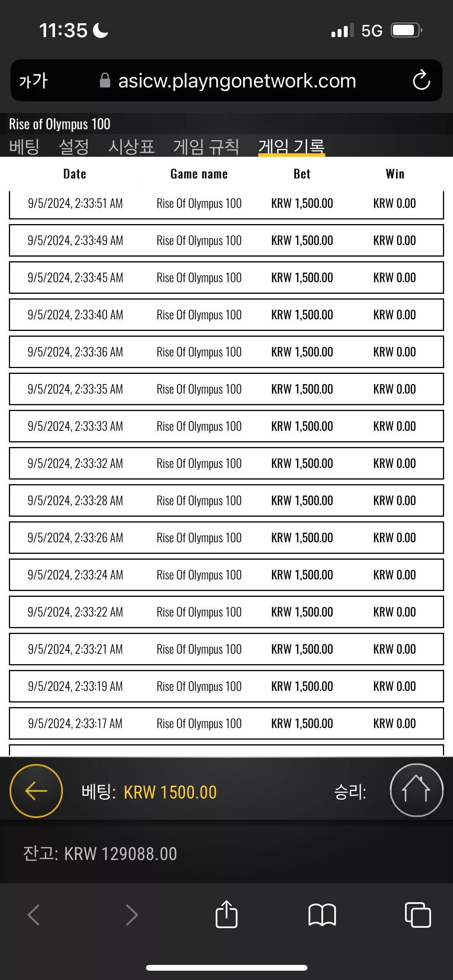This screenshot has height=980, width=453.
Task: Switch to the 설정 tab
Action: 74,147
